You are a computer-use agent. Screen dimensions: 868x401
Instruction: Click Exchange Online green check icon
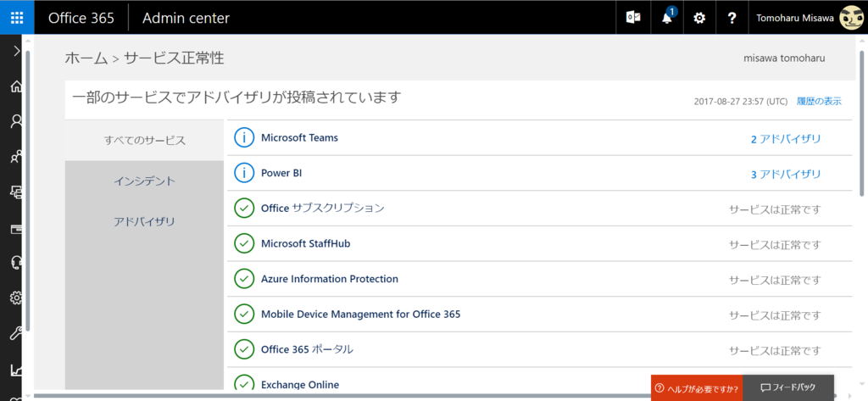[x=243, y=384]
